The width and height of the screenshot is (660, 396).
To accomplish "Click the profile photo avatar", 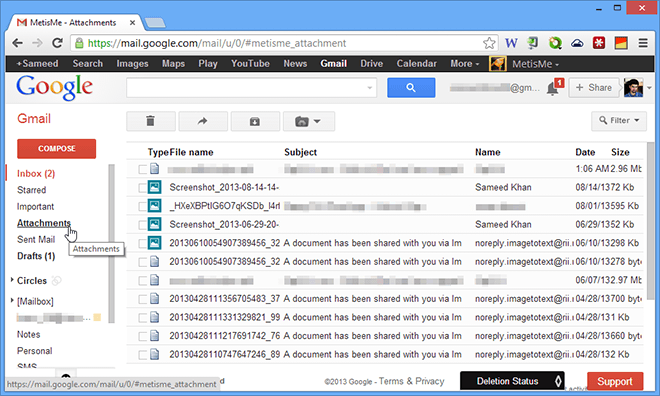I will (633, 88).
